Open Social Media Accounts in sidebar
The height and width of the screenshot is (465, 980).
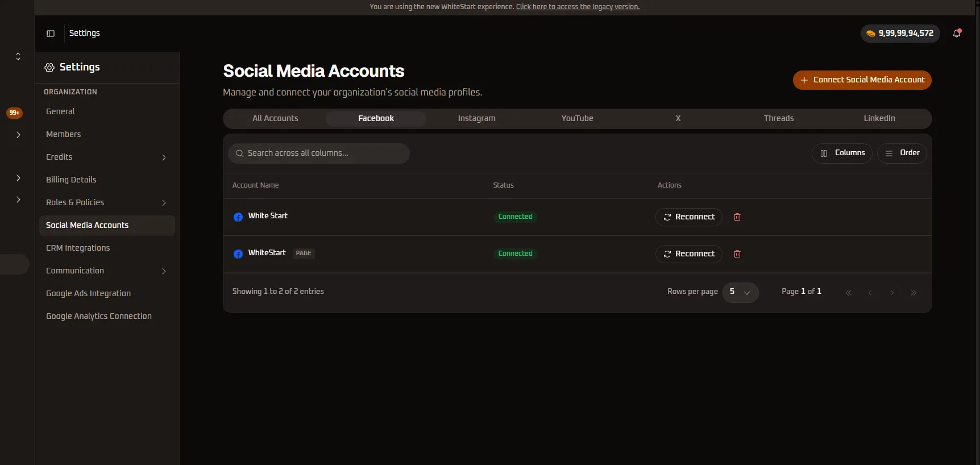(x=107, y=225)
